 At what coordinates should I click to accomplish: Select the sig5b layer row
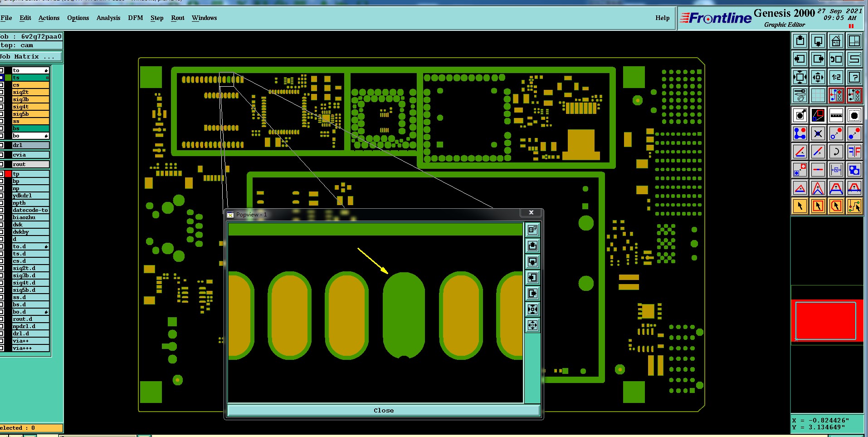[x=31, y=114]
